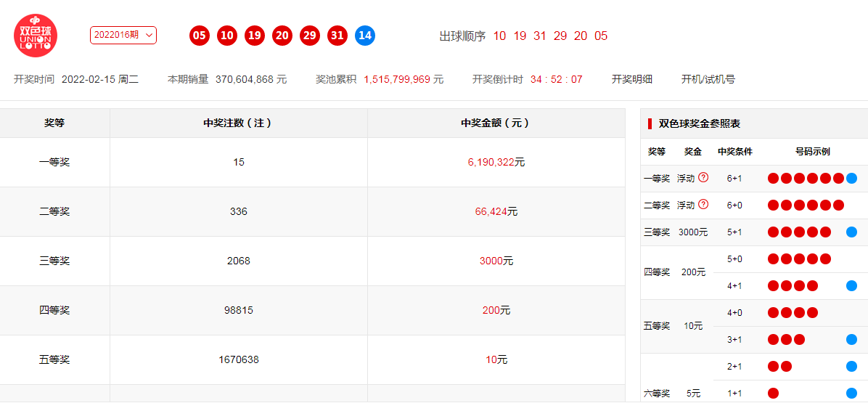868x403 pixels.
Task: Open the 开奖明细 link
Action: [631, 79]
